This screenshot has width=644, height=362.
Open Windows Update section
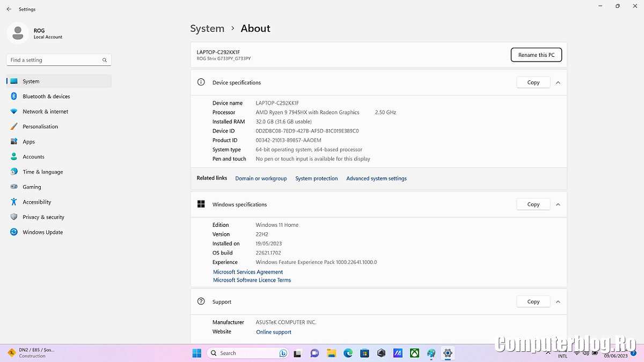coord(42,232)
